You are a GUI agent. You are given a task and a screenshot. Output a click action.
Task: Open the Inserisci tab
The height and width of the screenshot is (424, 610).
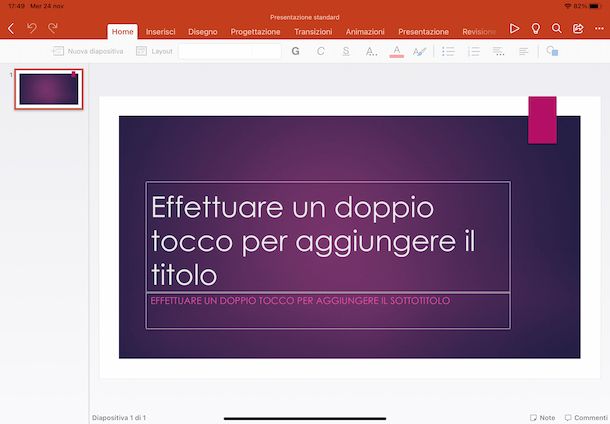click(x=160, y=32)
